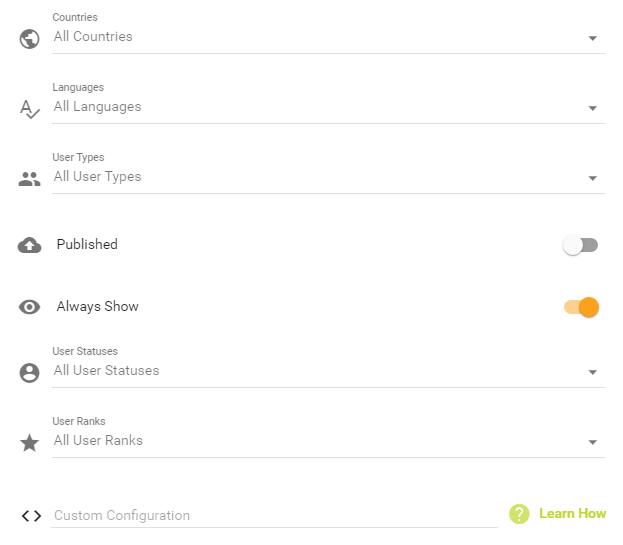
Task: Click the spellcheck icon beside Languages
Action: [30, 109]
